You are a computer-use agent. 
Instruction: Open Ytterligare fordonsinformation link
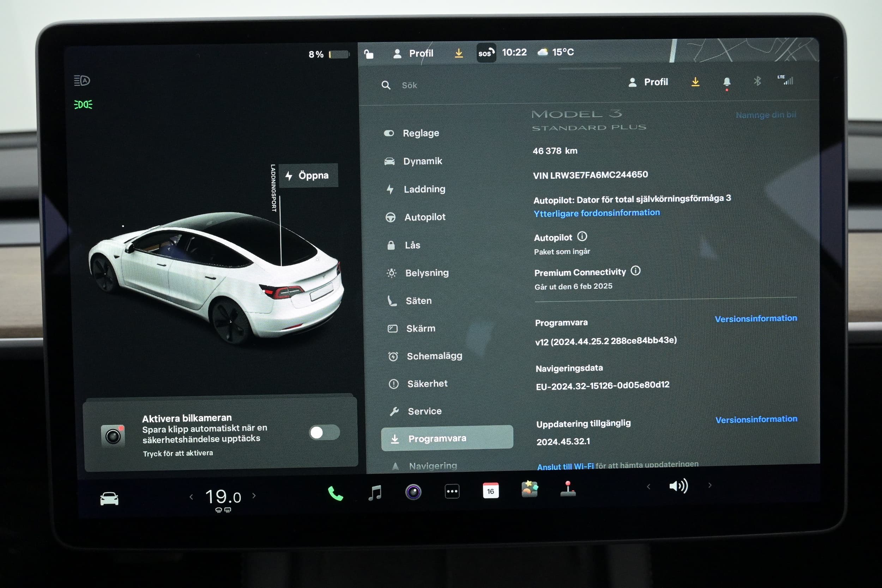click(x=597, y=213)
